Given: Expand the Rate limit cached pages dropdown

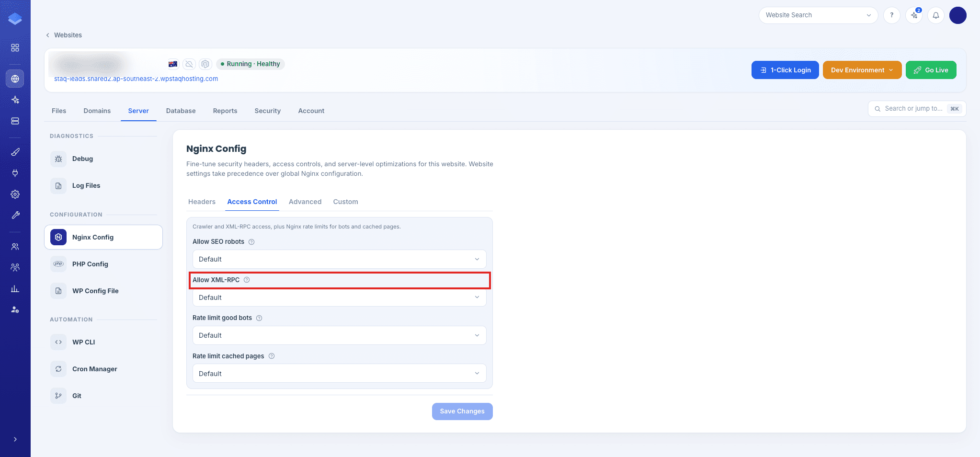Looking at the screenshot, I should click(339, 374).
